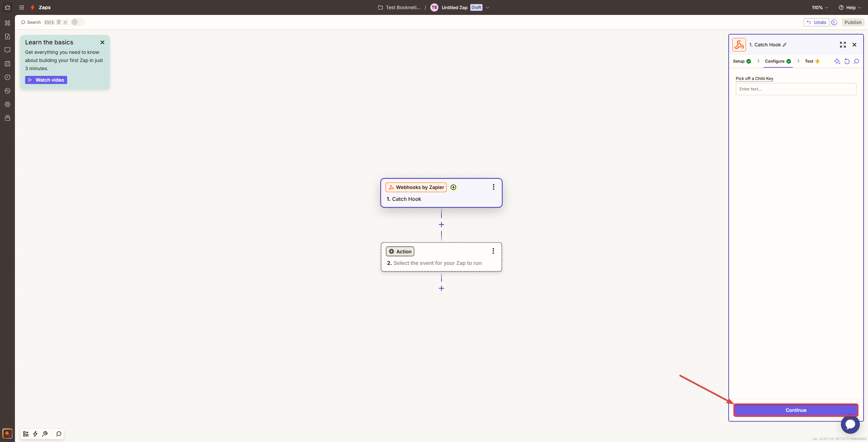This screenshot has width=868, height=442.
Task: Open the Zapier home icon
Action: (7, 7)
